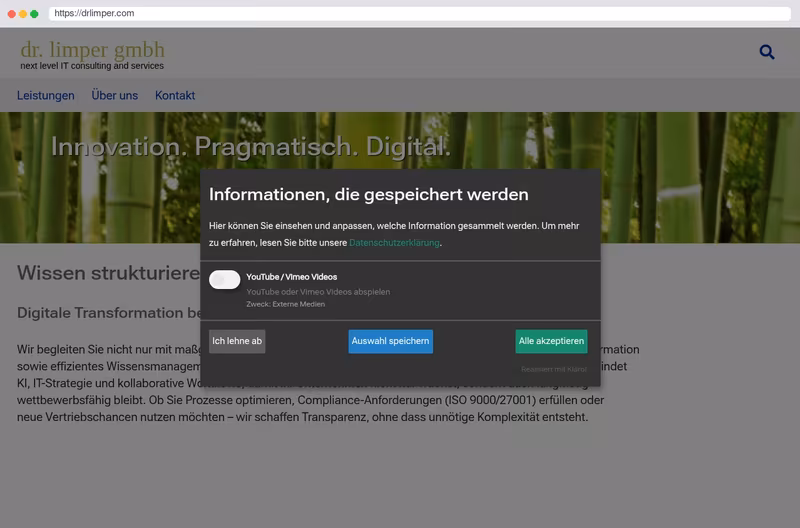The height and width of the screenshot is (528, 800).
Task: Click the "Informationen, die gespeichert werden" heading
Action: pos(368,194)
